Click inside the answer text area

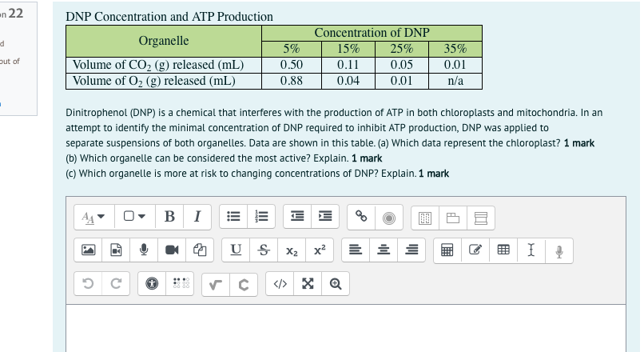tap(346, 328)
